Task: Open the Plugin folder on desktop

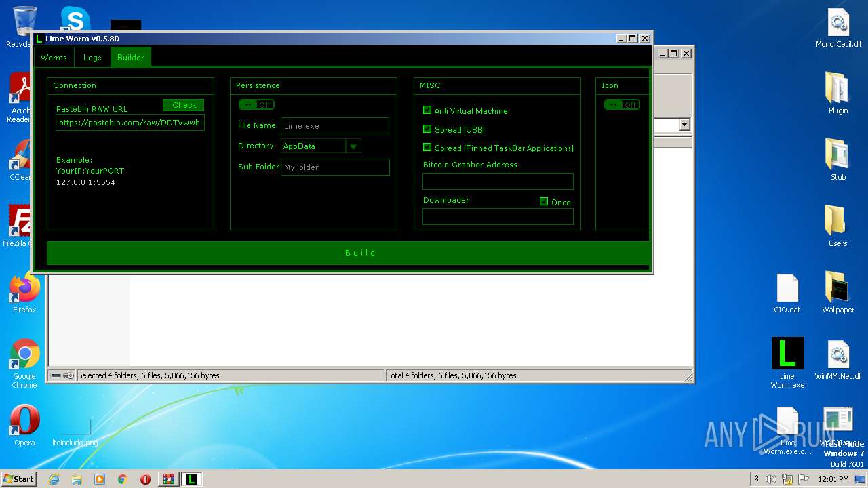Action: coord(838,93)
